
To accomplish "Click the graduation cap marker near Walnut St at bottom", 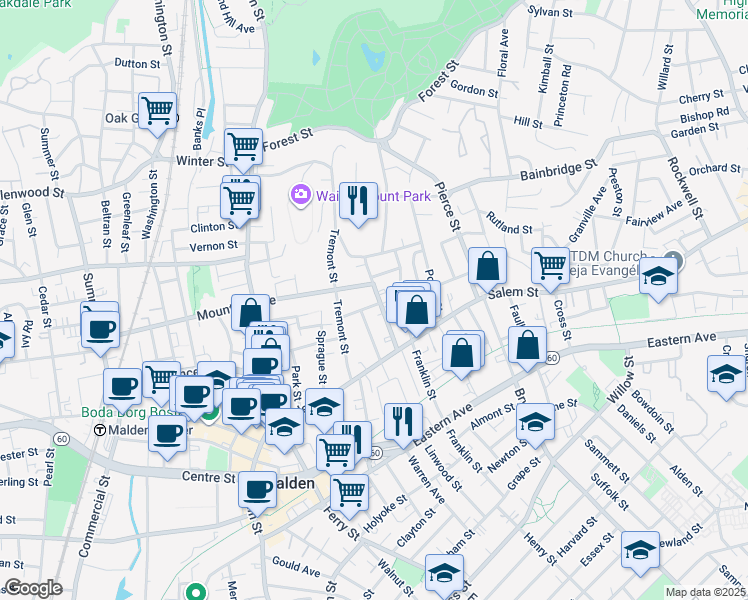I will [x=444, y=575].
